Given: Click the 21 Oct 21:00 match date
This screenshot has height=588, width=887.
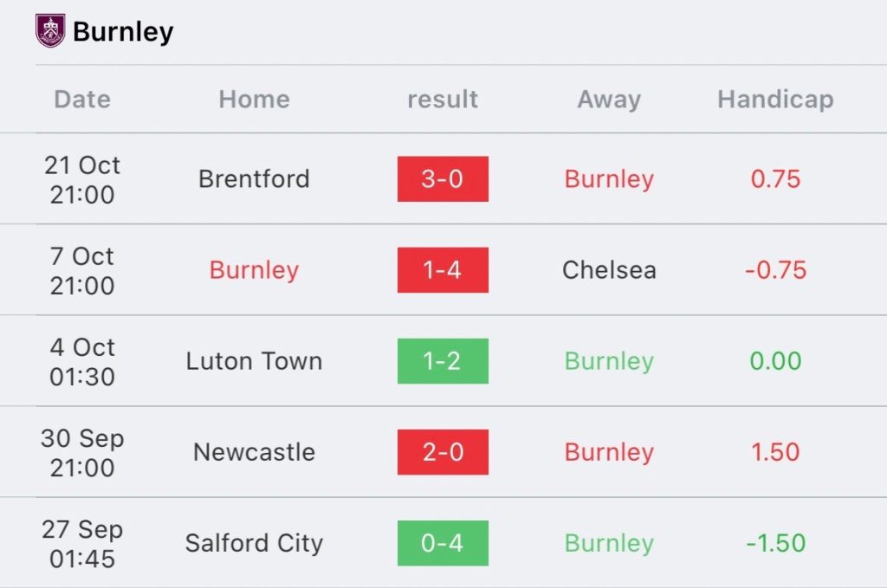Looking at the screenshot, I should click(x=82, y=180).
